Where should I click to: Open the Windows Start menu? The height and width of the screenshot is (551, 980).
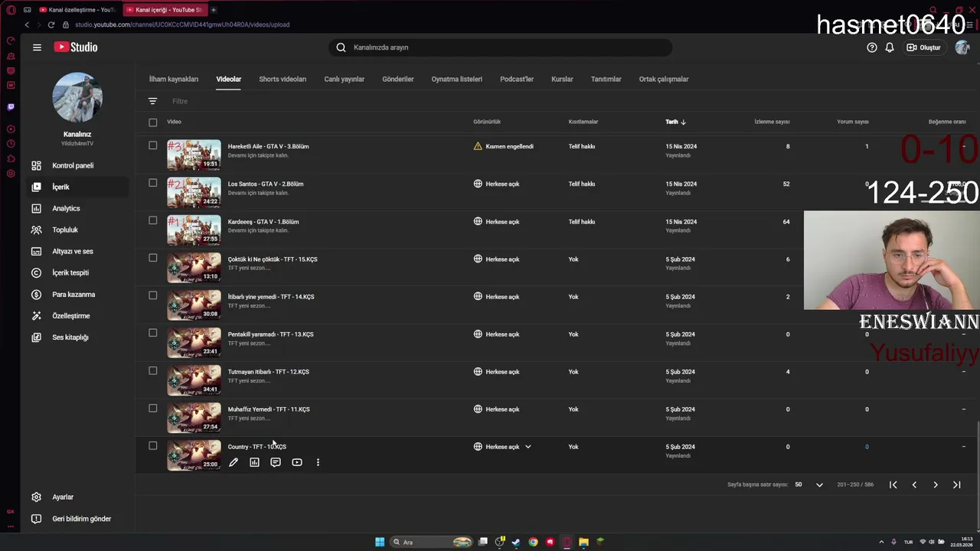coord(380,542)
